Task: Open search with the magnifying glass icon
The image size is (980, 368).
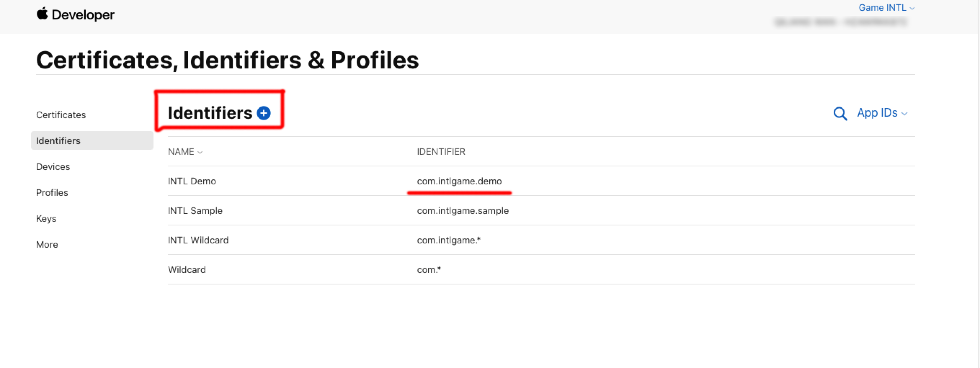Action: tap(840, 113)
